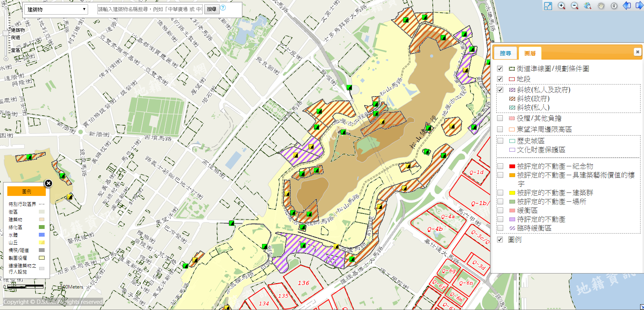The image size is (644, 310).
Task: Turn on the 緩衝區 layer checkbox
Action: pos(500,211)
